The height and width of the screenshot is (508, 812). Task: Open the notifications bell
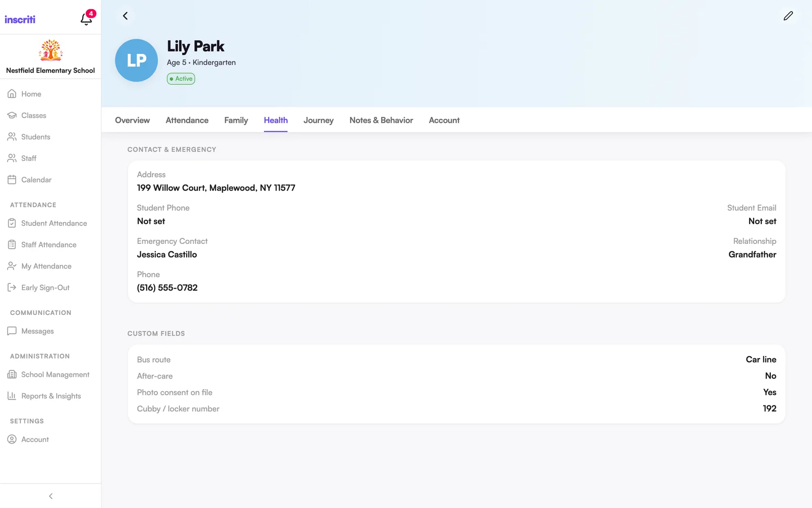pos(86,19)
